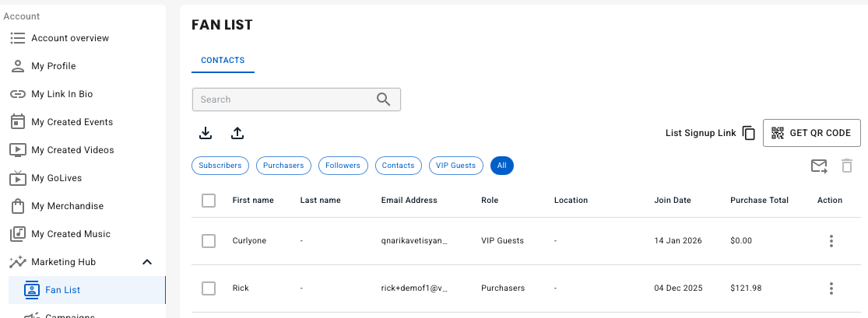Viewport: 868px width, 318px height.
Task: Collapse the Marketing Hub section
Action: (x=147, y=262)
